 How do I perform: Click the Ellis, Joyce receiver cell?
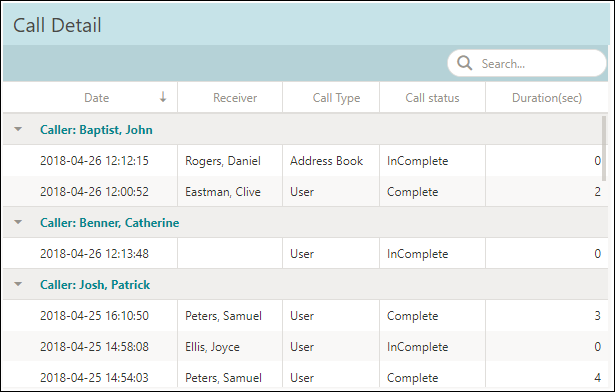(230, 346)
